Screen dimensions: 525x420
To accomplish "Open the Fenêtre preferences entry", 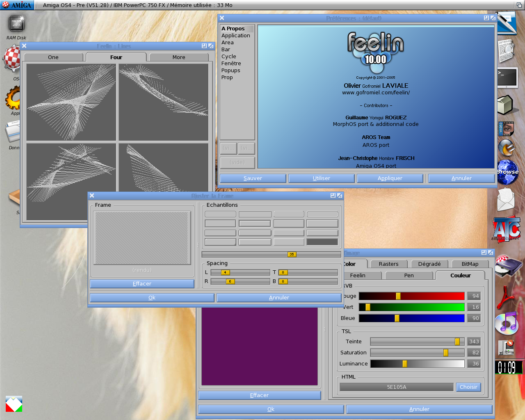I will (x=237, y=64).
